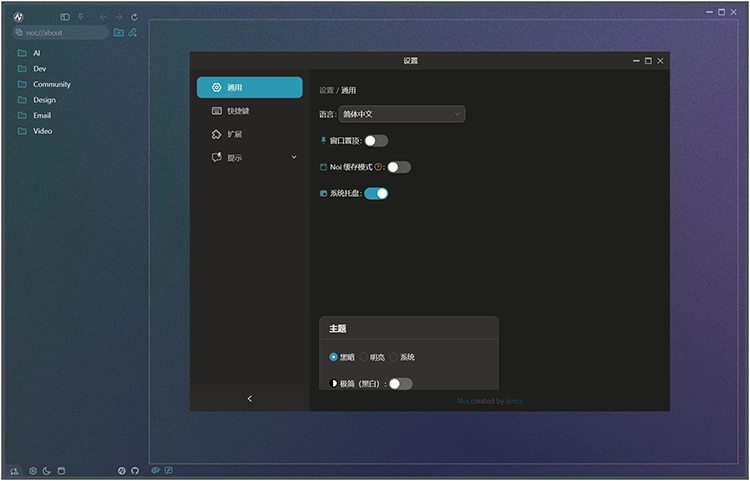This screenshot has height=481, width=750.
Task: Click the add link icon
Action: [x=133, y=32]
